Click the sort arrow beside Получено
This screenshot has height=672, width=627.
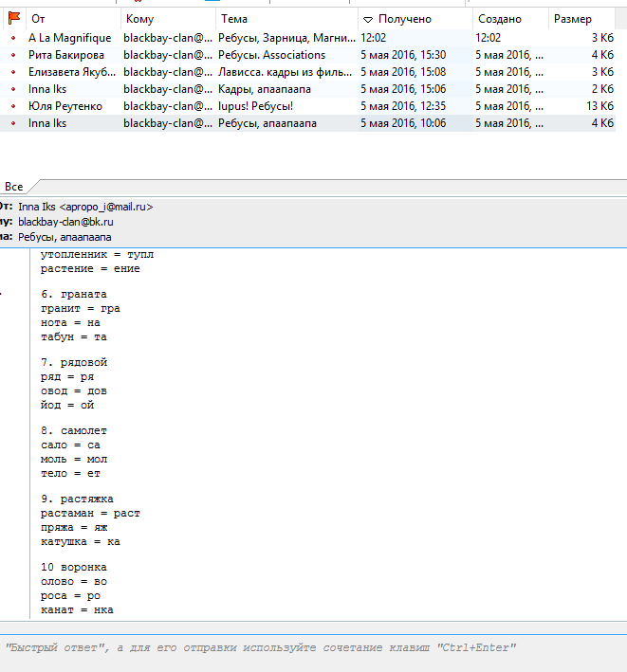click(x=367, y=19)
